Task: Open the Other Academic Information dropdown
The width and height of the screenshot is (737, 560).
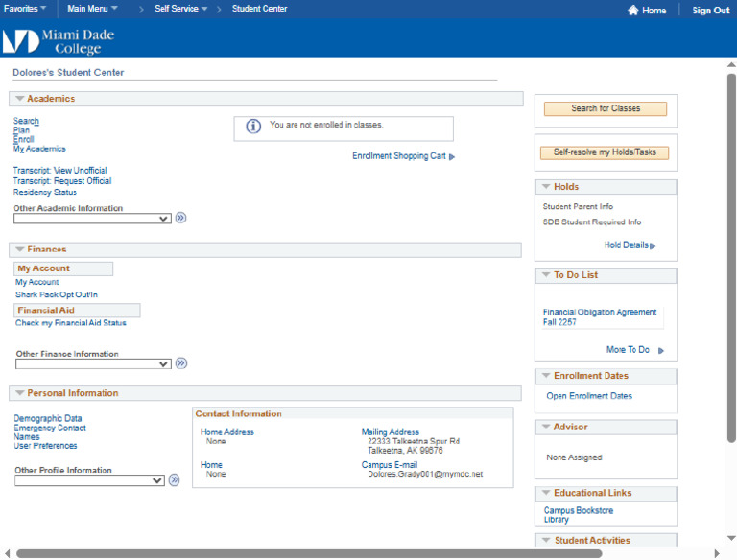Action: tap(92, 219)
